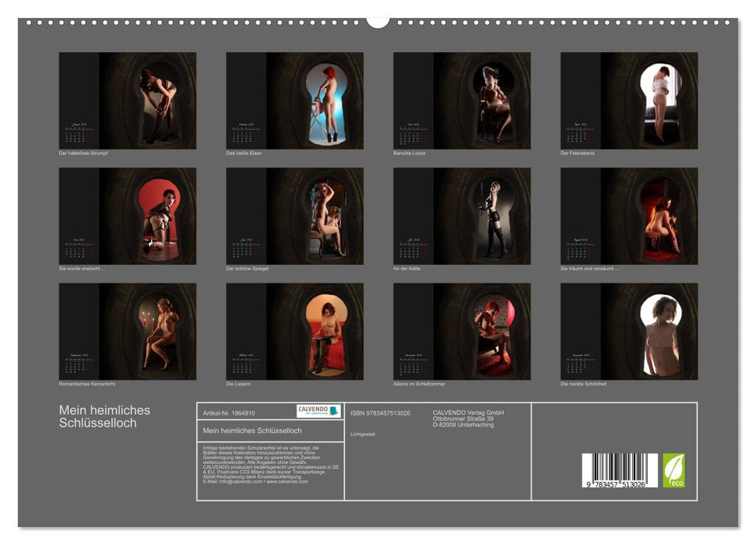Click the Artikel-Nr. 1964910 text

[229, 413]
